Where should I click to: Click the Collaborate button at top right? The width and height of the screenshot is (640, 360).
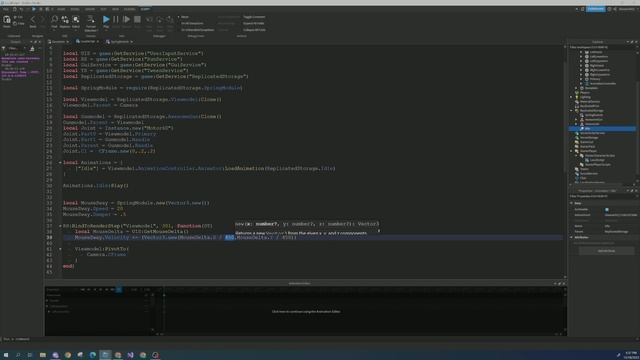tap(596, 9)
